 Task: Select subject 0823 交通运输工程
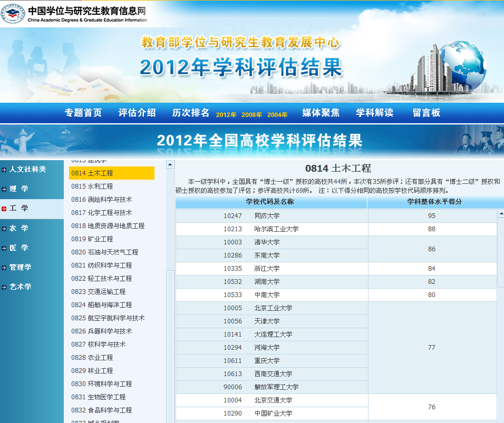click(x=99, y=292)
